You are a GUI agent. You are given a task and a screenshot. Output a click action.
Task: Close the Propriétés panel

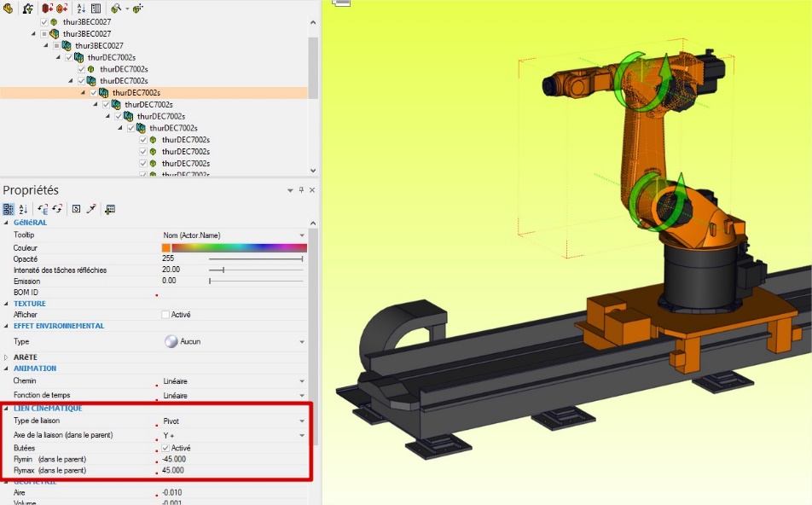tap(312, 190)
